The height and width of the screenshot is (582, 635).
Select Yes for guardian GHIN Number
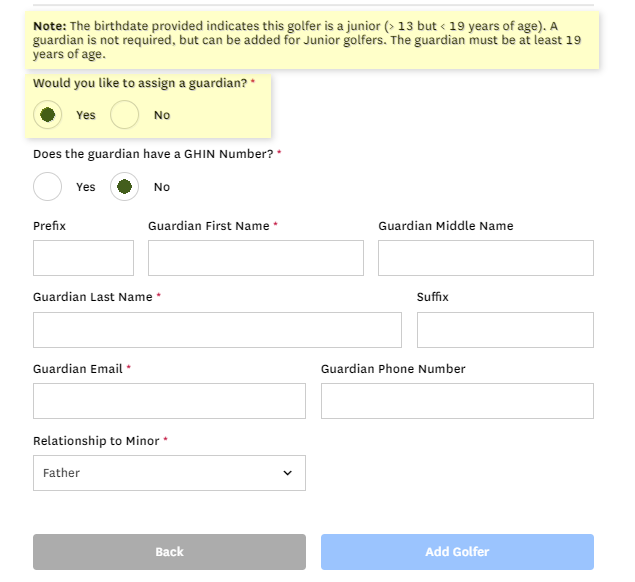[47, 187]
